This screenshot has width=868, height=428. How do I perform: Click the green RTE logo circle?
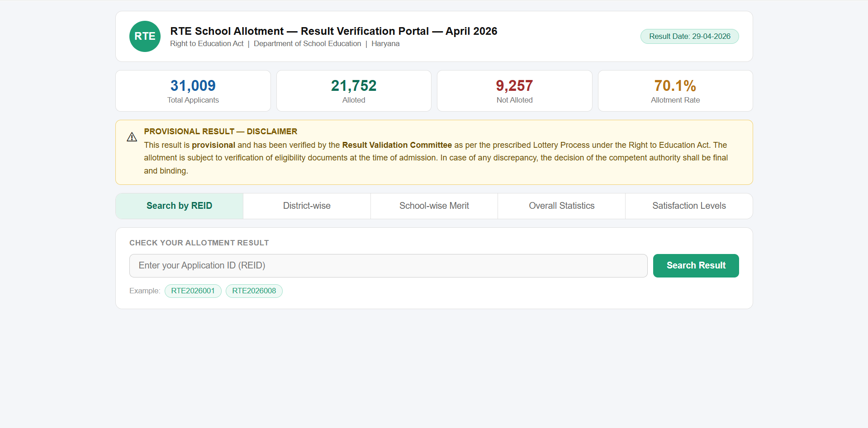coord(145,36)
